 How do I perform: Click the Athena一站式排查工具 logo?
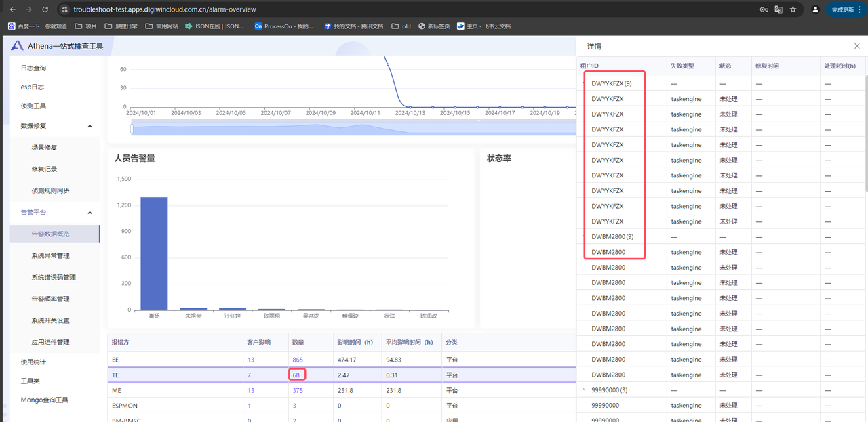click(x=57, y=46)
